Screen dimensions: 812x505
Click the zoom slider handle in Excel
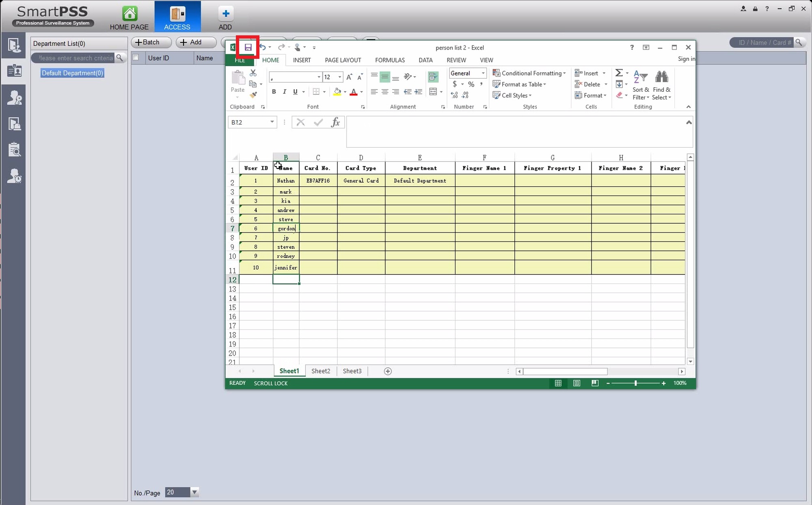click(x=636, y=383)
